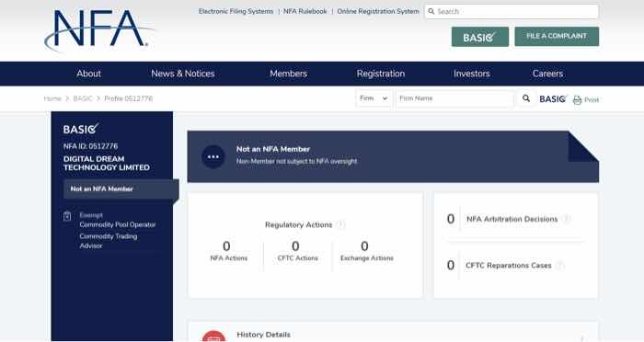The width and height of the screenshot is (644, 342).
Task: Click the Print printer icon
Action: (x=577, y=100)
